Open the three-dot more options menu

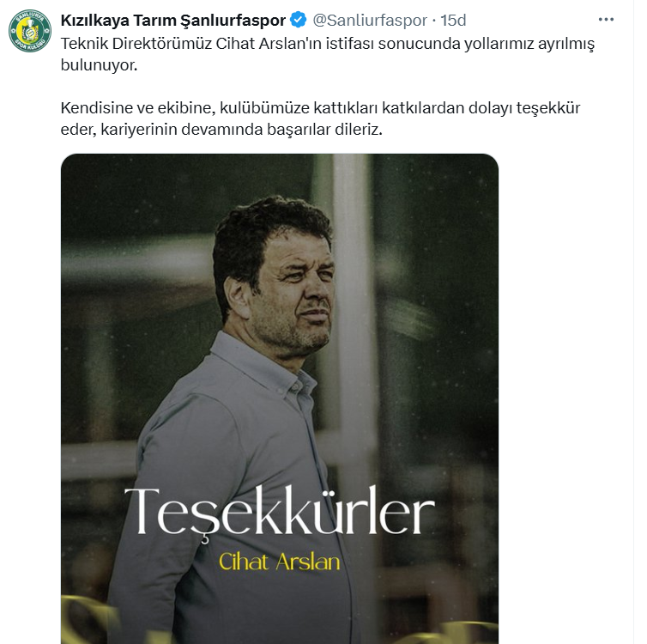606,20
